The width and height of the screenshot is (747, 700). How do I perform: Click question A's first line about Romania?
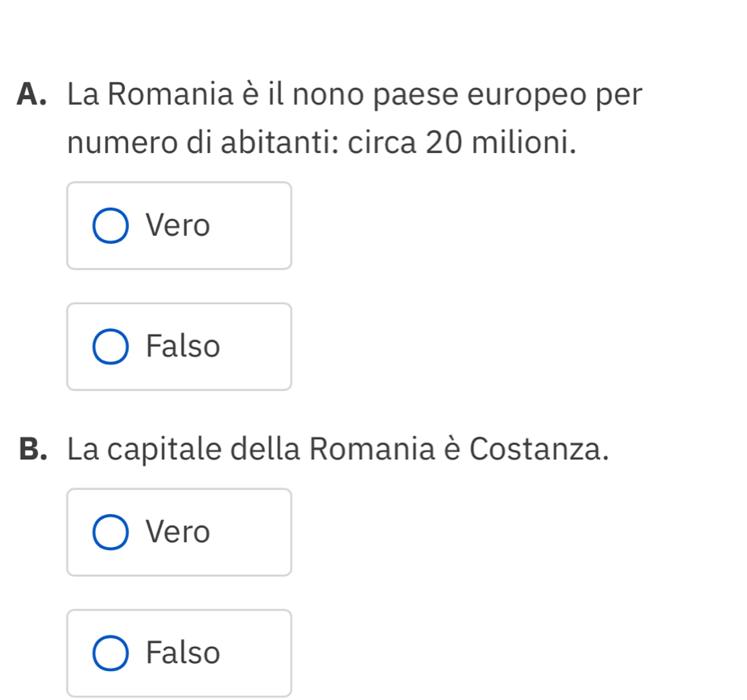tap(355, 95)
